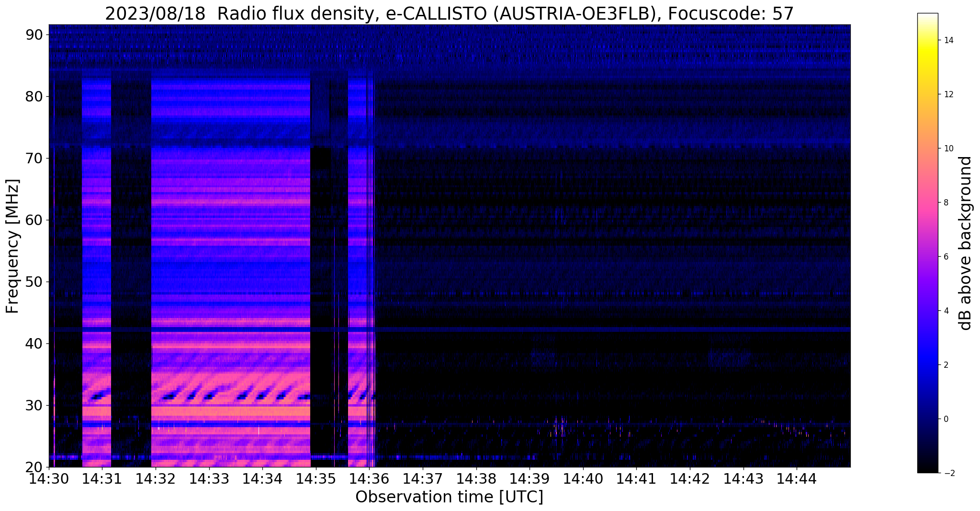This screenshot has height=511, width=980.
Task: Click the 'Observation time [UTC]' axis label
Action: 449,497
